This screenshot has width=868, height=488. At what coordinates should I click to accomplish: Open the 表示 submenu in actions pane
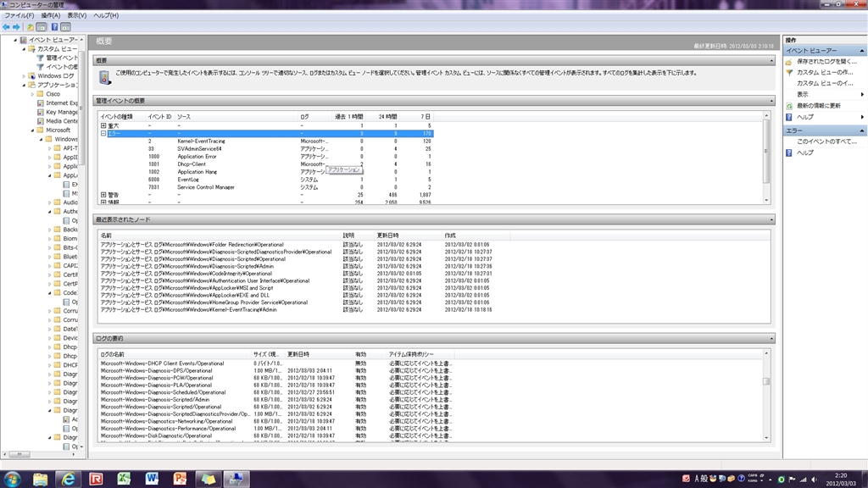(x=825, y=95)
